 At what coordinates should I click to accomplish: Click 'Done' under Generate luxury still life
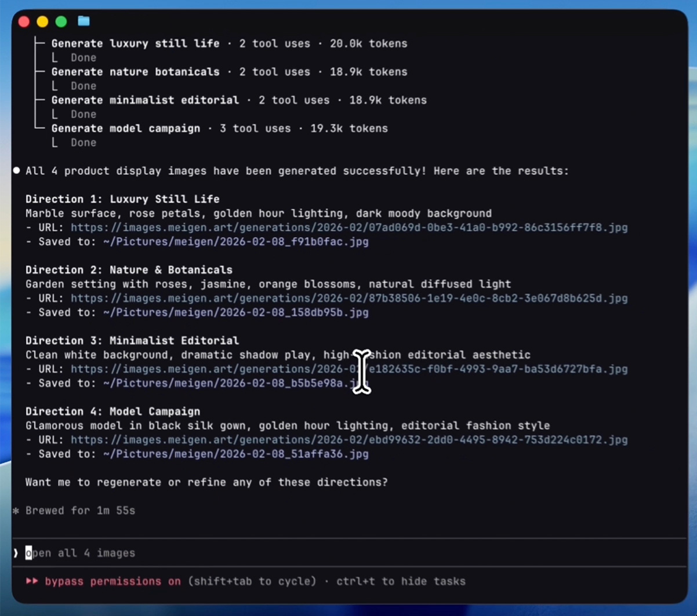[x=84, y=58]
